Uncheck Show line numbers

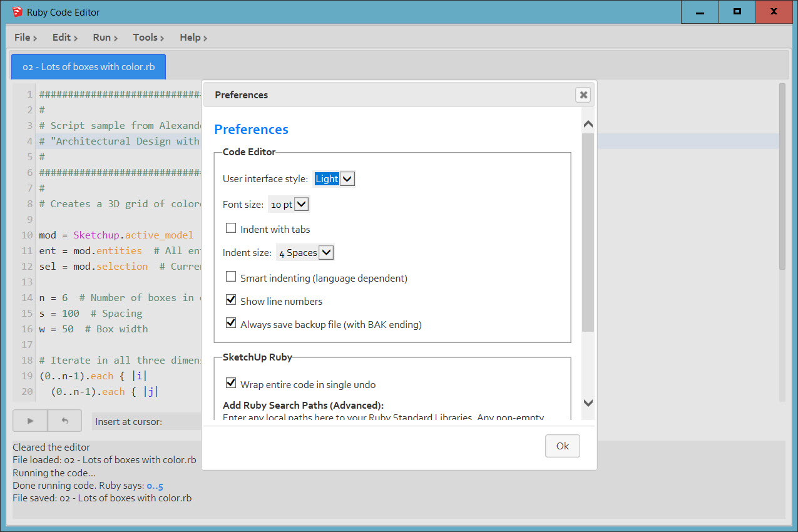[231, 300]
